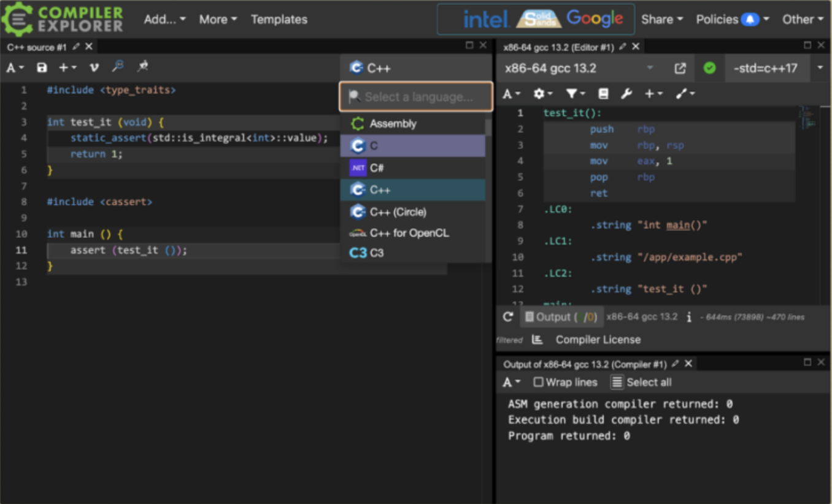This screenshot has height=504, width=832.
Task: Select C# from the language list
Action: click(377, 168)
